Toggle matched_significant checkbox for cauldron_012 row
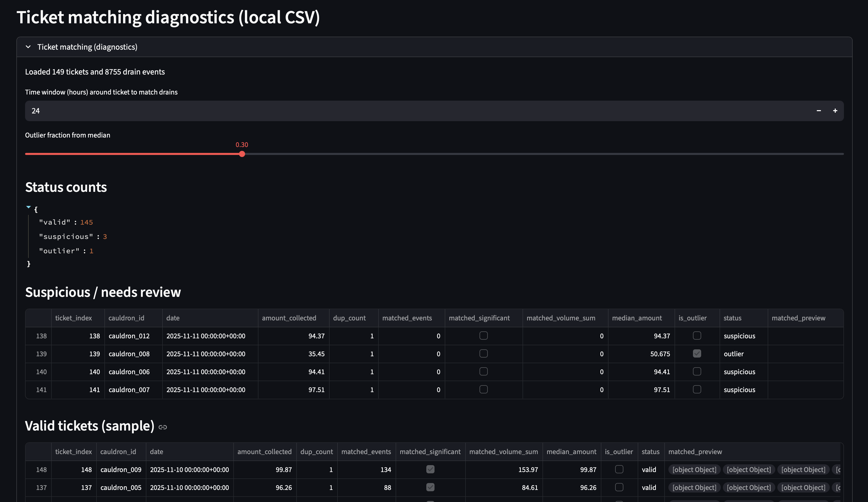This screenshot has height=502, width=868. click(x=483, y=336)
